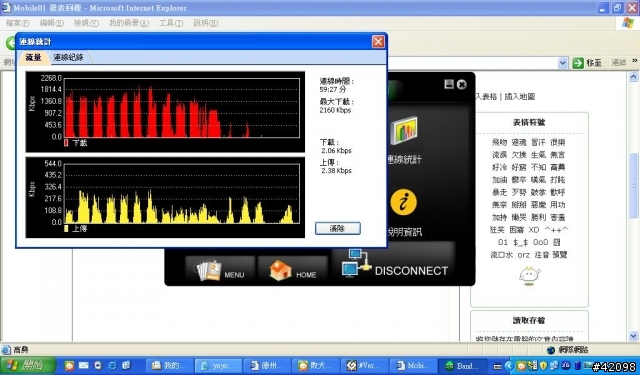The width and height of the screenshot is (640, 375).
Task: Insert the ^++^ emoticon
Action: 556,230
